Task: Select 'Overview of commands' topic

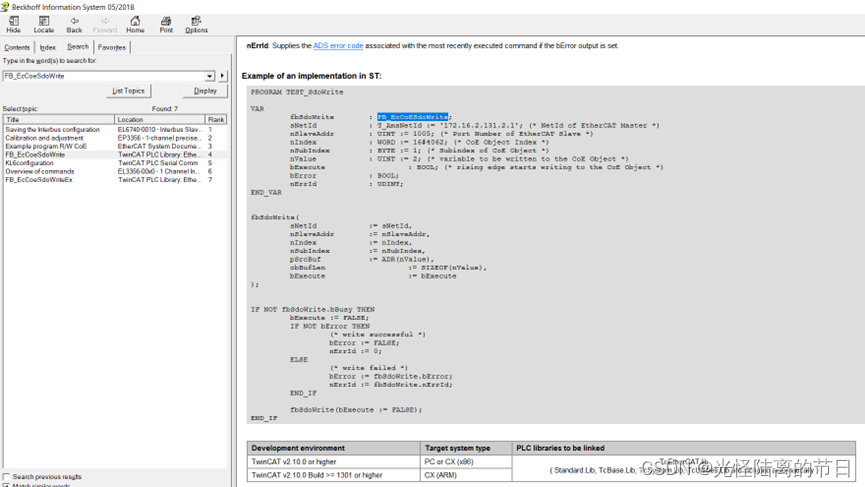Action: tap(40, 172)
